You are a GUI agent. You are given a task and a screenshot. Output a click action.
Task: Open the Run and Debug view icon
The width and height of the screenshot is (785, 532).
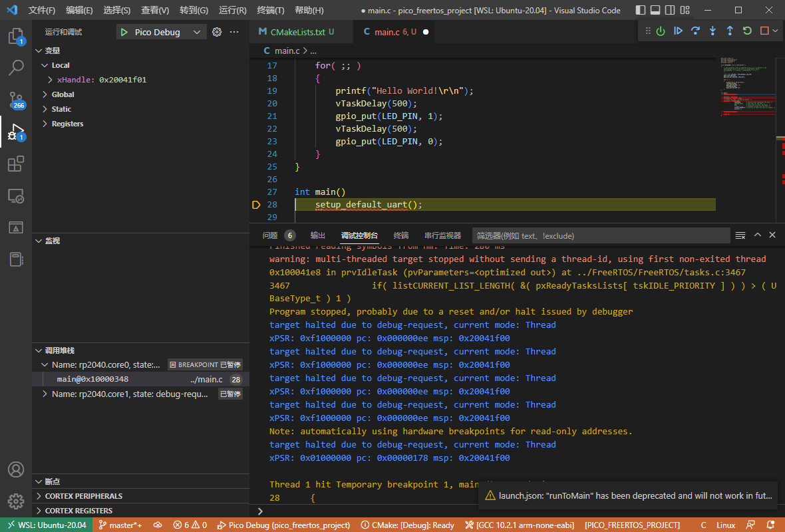tap(16, 132)
